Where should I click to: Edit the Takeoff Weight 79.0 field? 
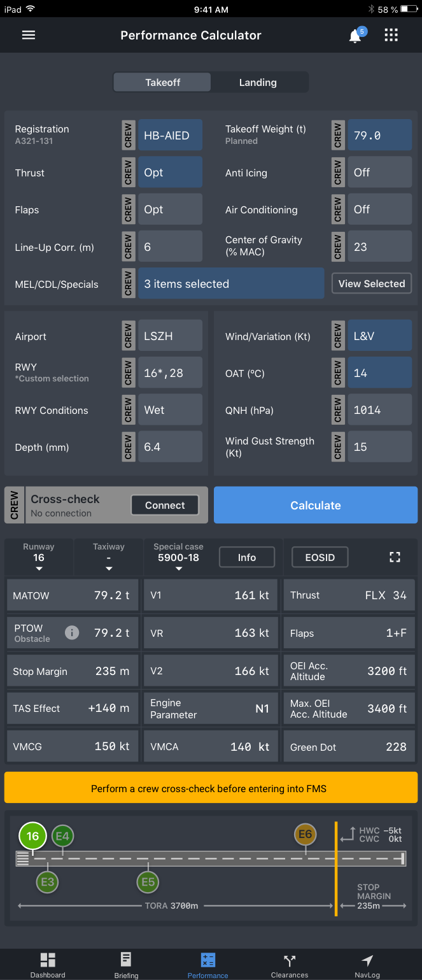click(x=379, y=136)
